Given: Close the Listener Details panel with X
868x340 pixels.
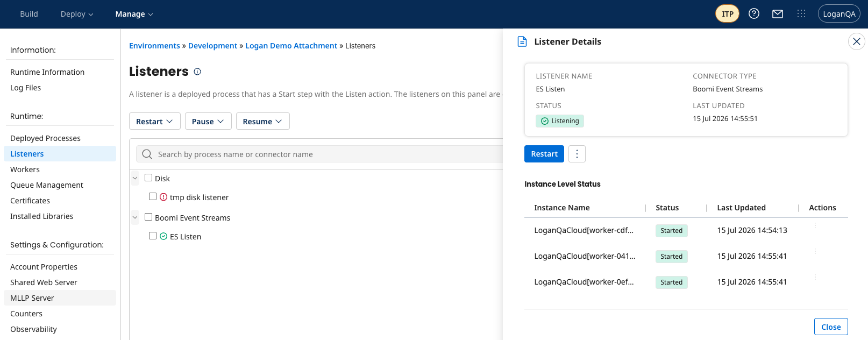Looking at the screenshot, I should [x=857, y=41].
